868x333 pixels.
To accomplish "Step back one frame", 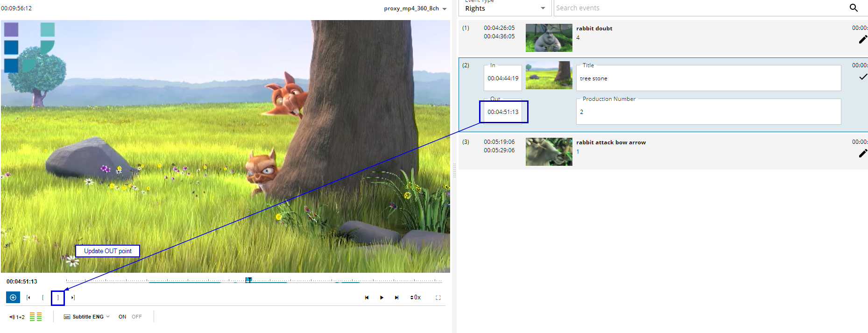I will coord(367,298).
